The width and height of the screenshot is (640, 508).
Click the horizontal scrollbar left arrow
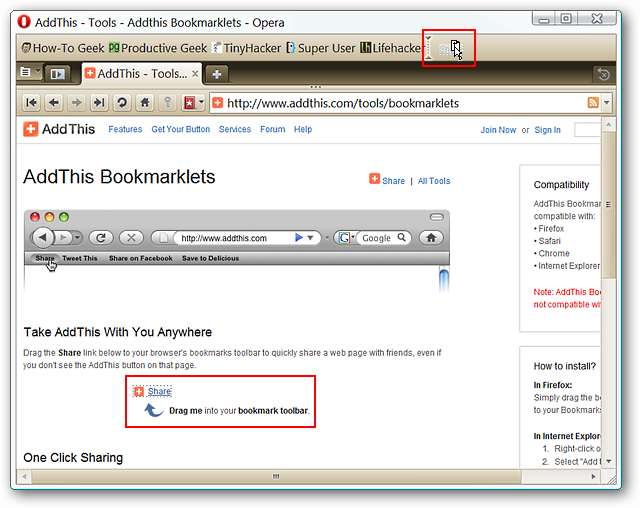pyautogui.click(x=24, y=476)
